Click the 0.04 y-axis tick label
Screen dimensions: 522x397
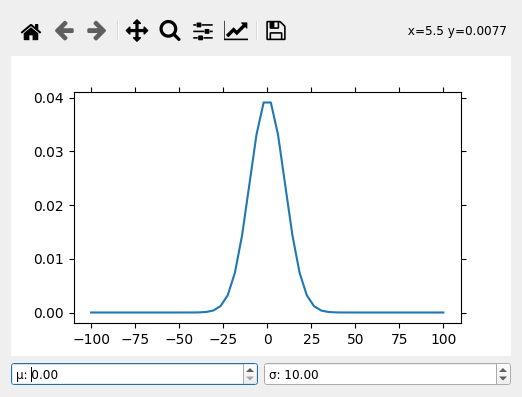tap(49, 98)
